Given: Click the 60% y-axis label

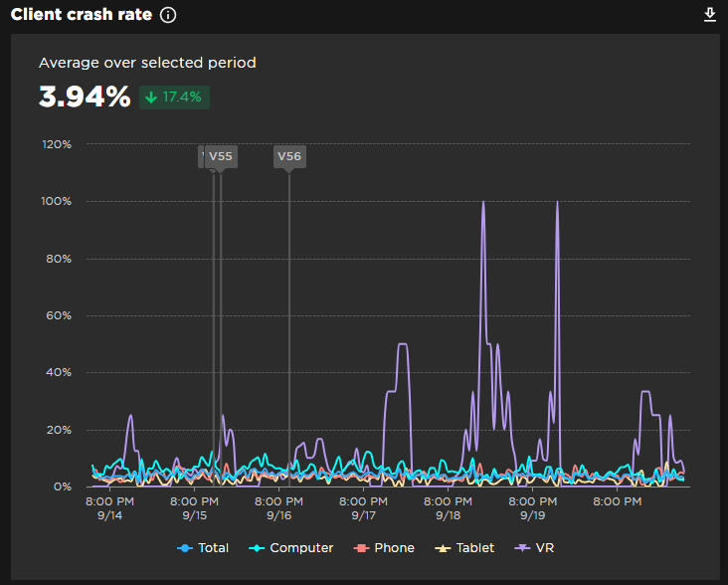Looking at the screenshot, I should 59,315.
